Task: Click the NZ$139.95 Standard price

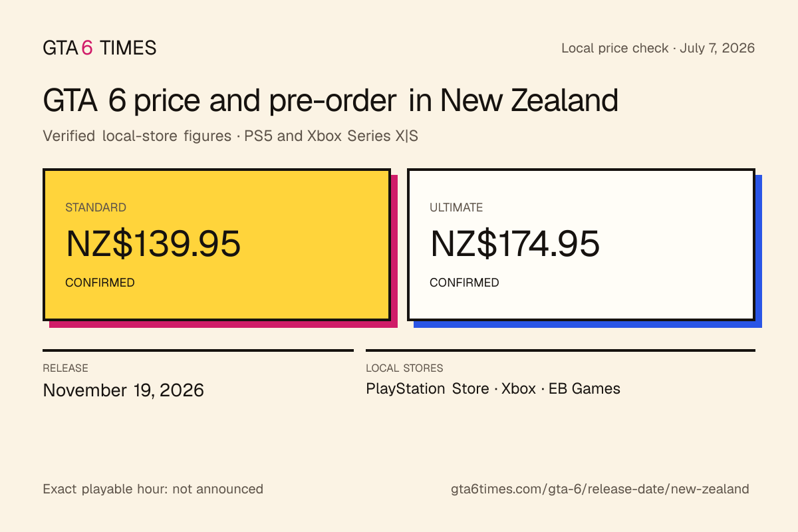Action: click(153, 244)
